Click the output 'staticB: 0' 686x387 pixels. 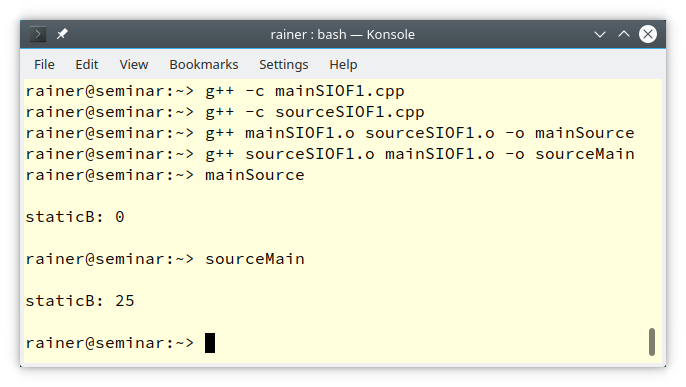click(75, 217)
